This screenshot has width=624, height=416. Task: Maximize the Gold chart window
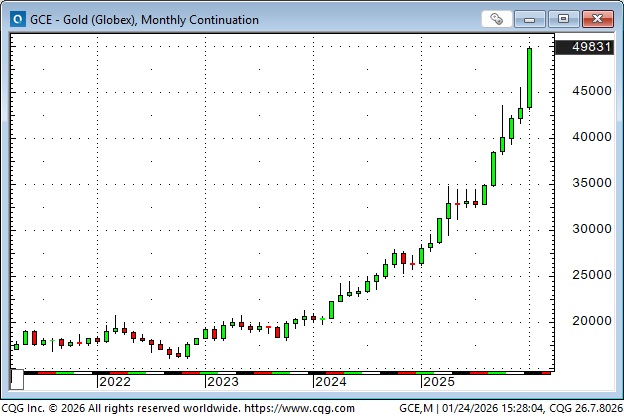(x=563, y=19)
